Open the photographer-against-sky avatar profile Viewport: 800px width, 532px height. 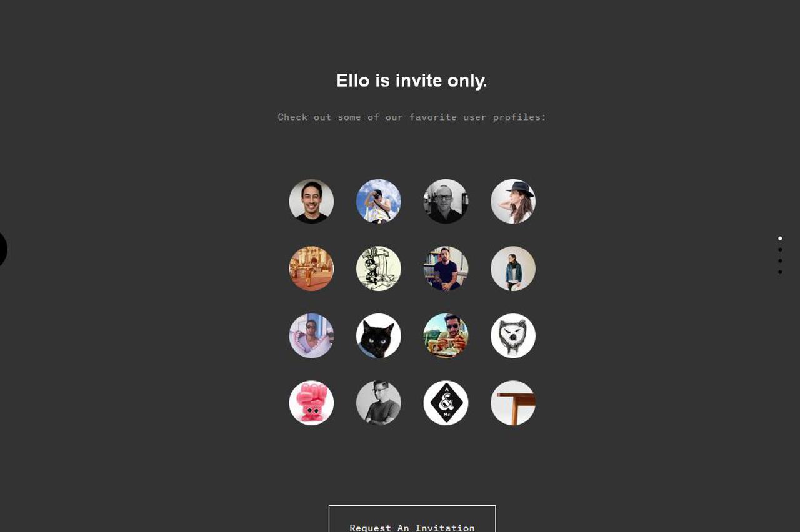click(x=379, y=202)
